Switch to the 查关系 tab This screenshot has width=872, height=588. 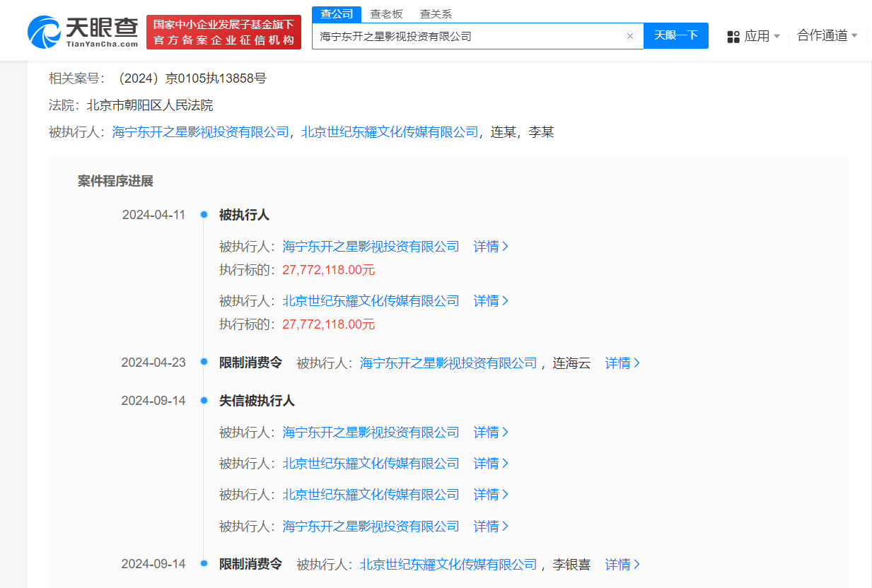[x=434, y=13]
